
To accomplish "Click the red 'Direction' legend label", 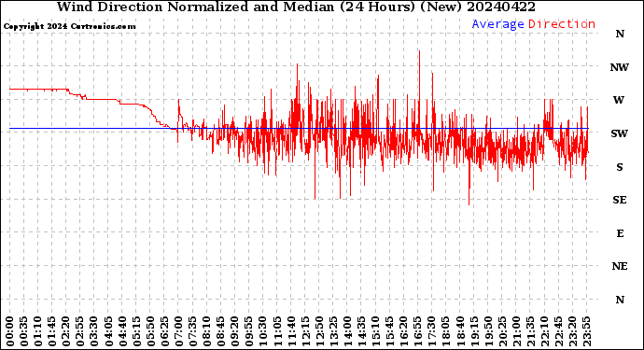I will (562, 24).
